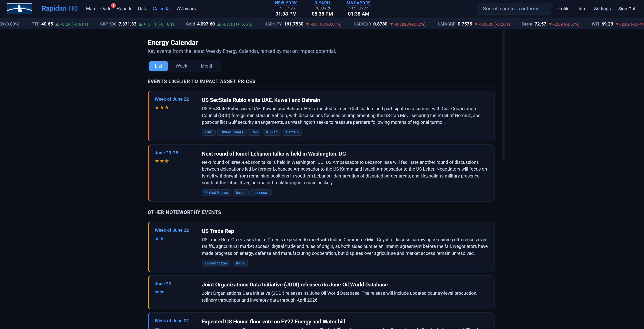
Task: Click the Riyadh clock
Action: click(322, 8)
